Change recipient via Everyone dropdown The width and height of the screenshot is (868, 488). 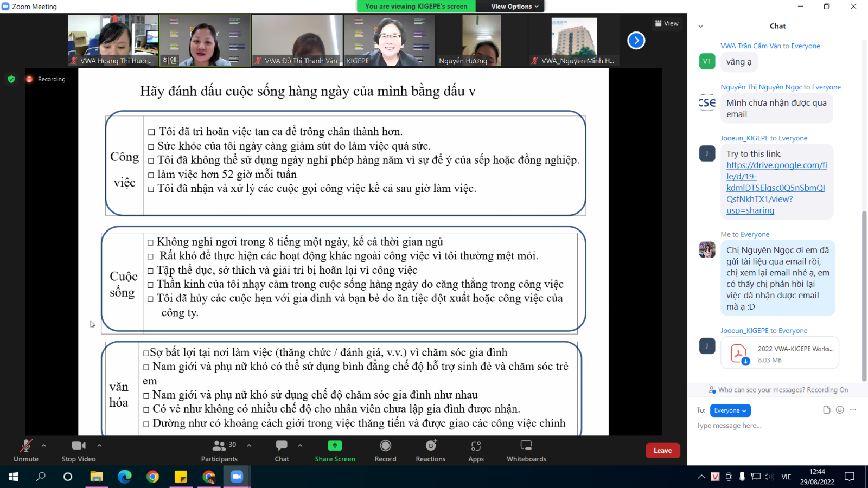pos(730,410)
